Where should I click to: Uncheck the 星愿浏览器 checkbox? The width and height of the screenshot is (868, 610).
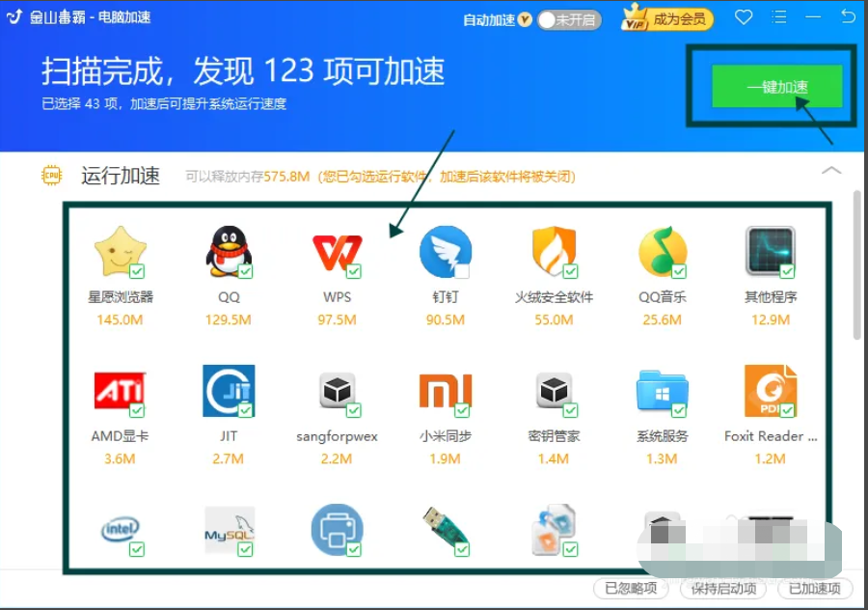pos(137,271)
